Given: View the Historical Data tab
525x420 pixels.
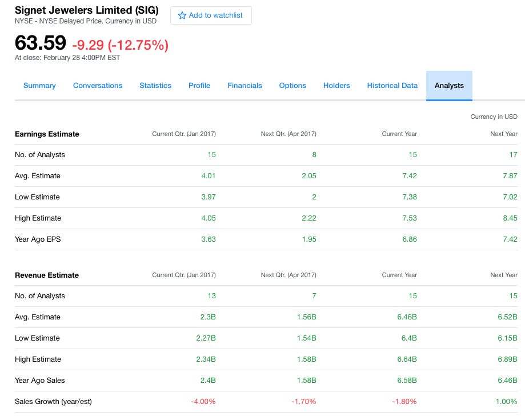Looking at the screenshot, I should point(392,85).
